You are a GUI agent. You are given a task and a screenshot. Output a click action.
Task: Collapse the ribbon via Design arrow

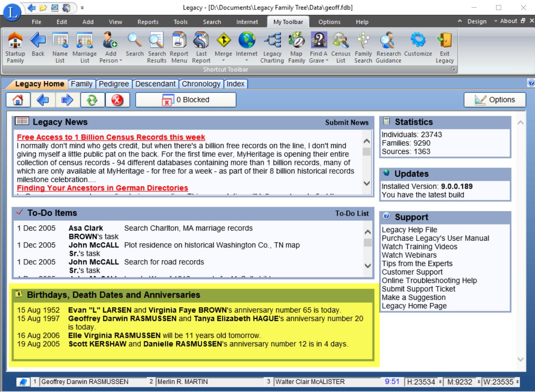460,21
